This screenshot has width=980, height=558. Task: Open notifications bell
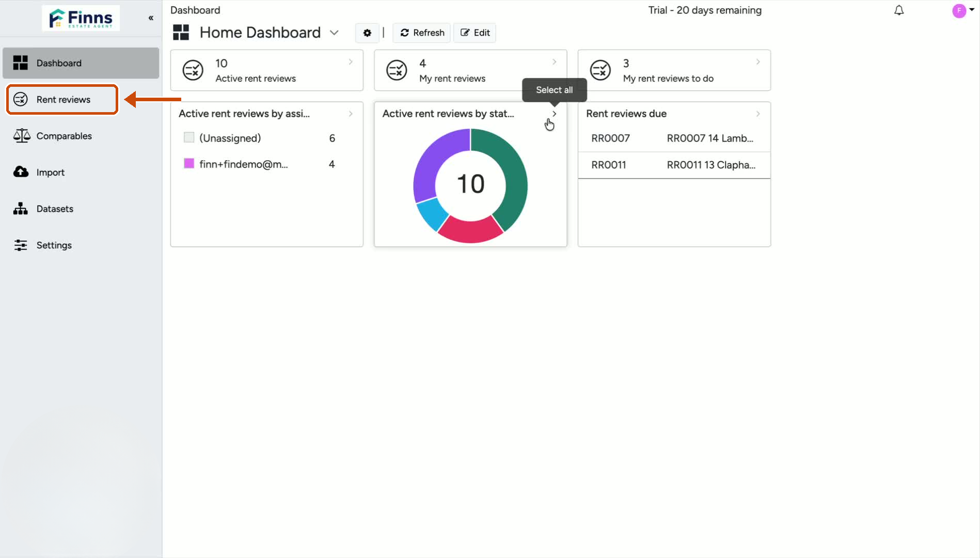click(x=899, y=10)
